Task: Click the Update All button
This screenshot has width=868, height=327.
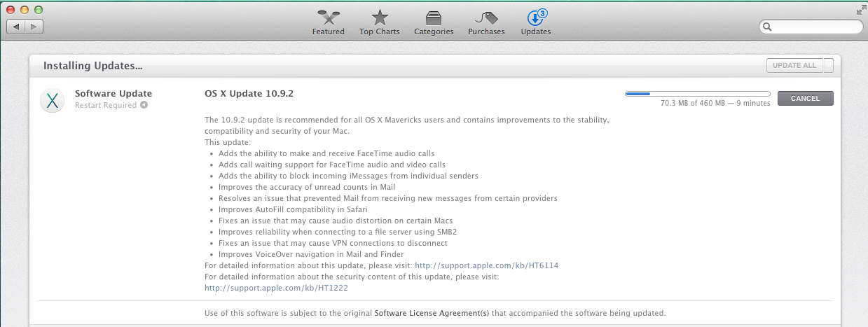Action: [794, 66]
